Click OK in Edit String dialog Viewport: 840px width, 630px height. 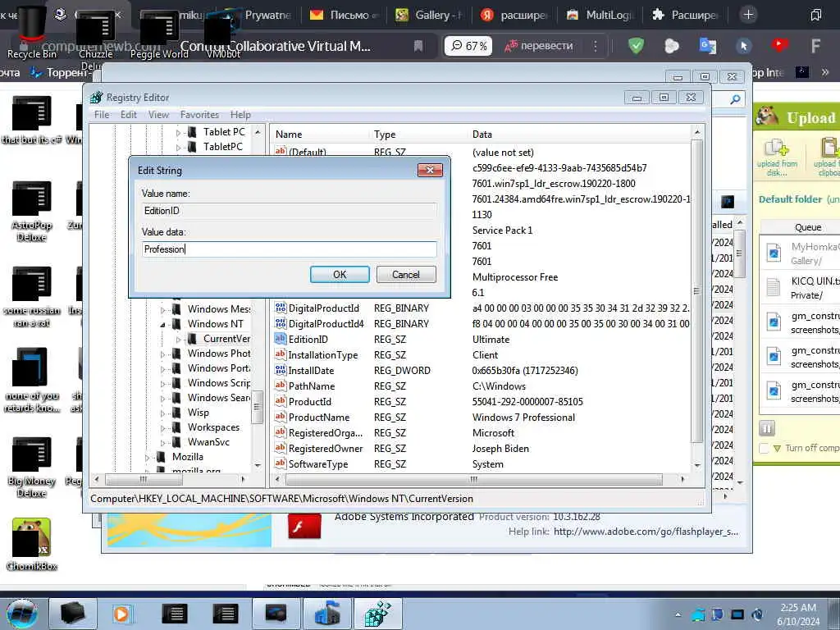tap(340, 274)
